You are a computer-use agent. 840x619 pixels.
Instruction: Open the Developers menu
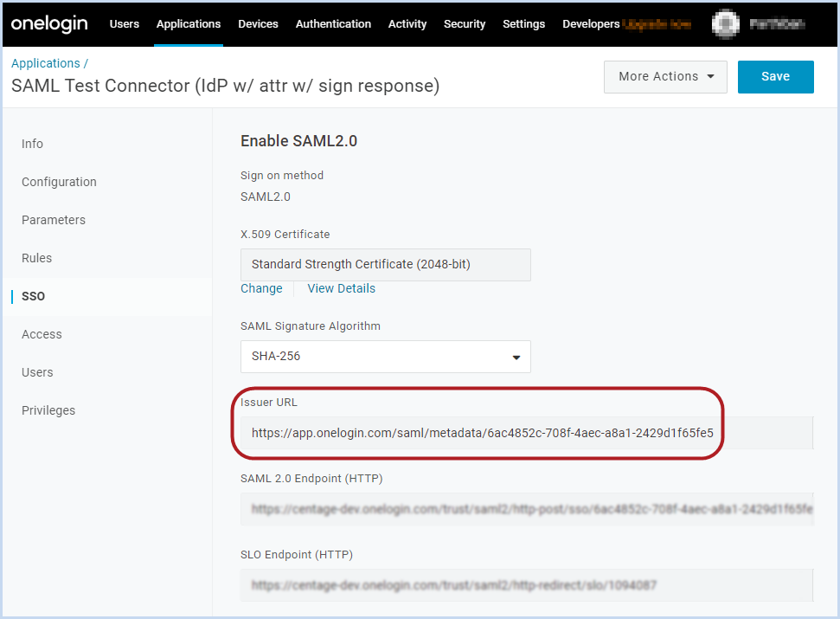point(591,24)
